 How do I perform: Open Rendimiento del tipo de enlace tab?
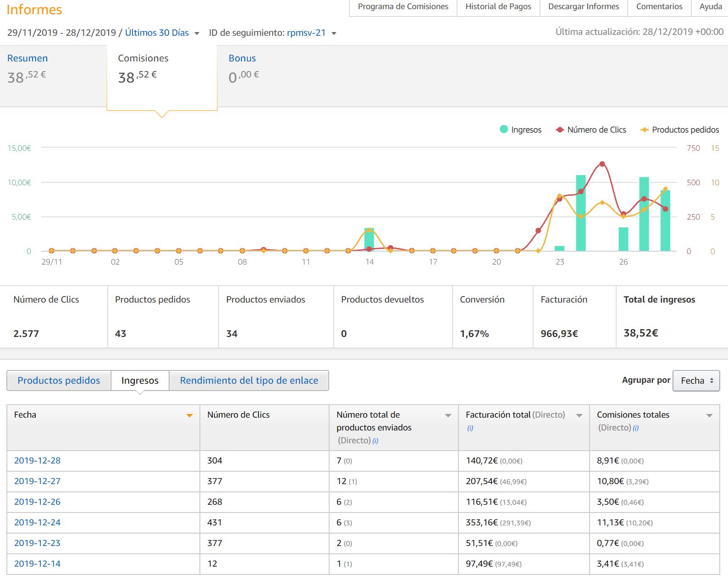tap(249, 380)
